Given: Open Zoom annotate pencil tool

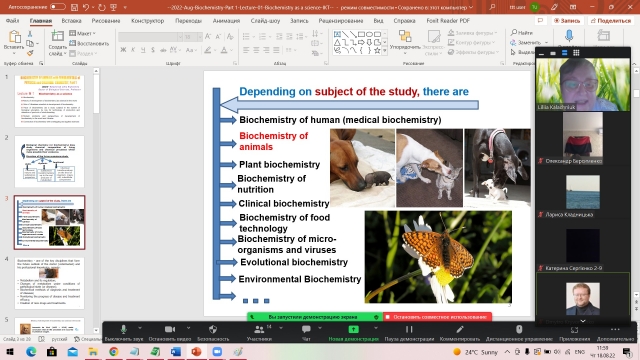Looking at the screenshot, I should coord(460,333).
